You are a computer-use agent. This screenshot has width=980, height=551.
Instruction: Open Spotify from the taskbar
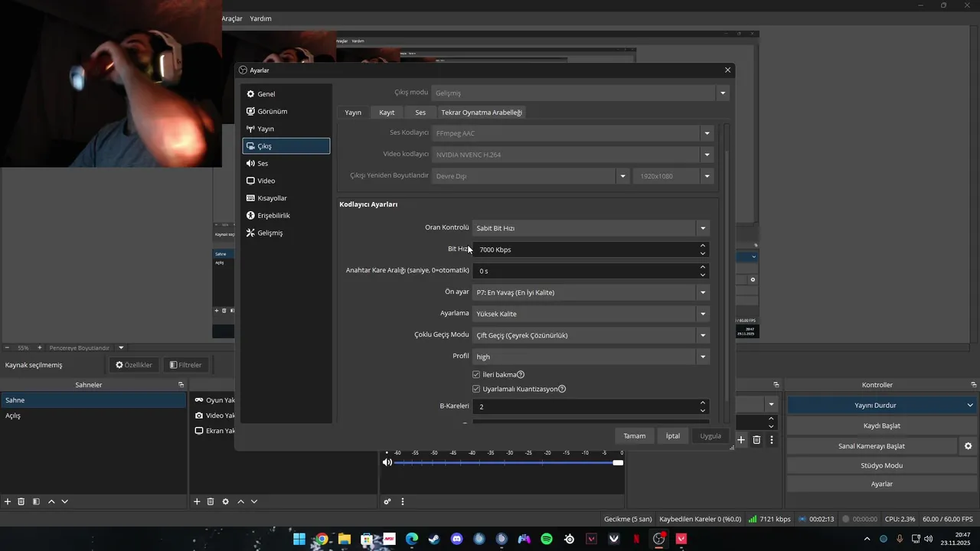tap(547, 539)
